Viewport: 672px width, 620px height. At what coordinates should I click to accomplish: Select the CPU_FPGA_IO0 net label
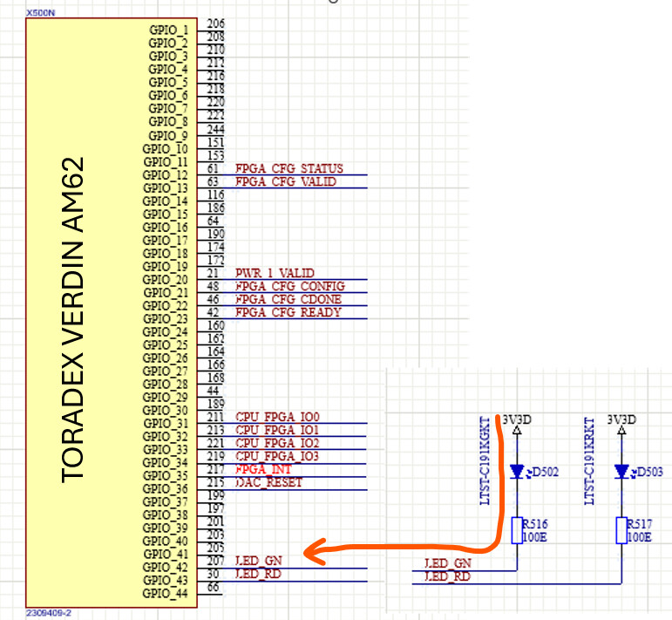[277, 417]
